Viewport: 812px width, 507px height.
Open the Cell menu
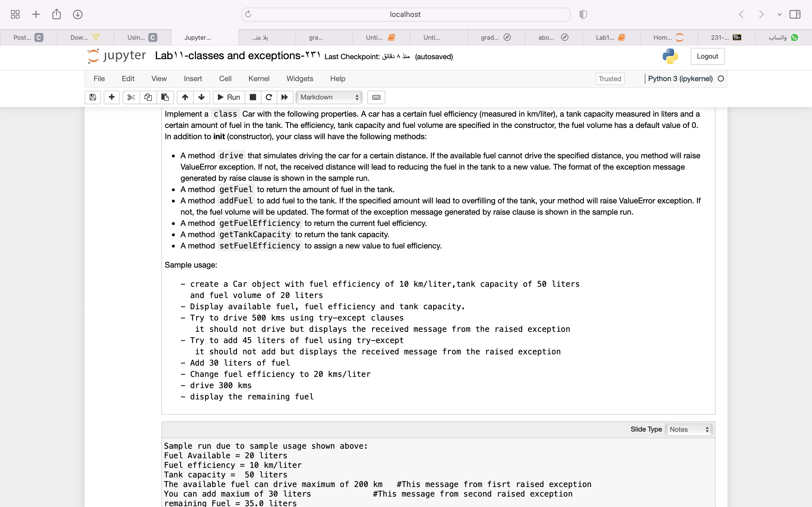click(x=225, y=79)
